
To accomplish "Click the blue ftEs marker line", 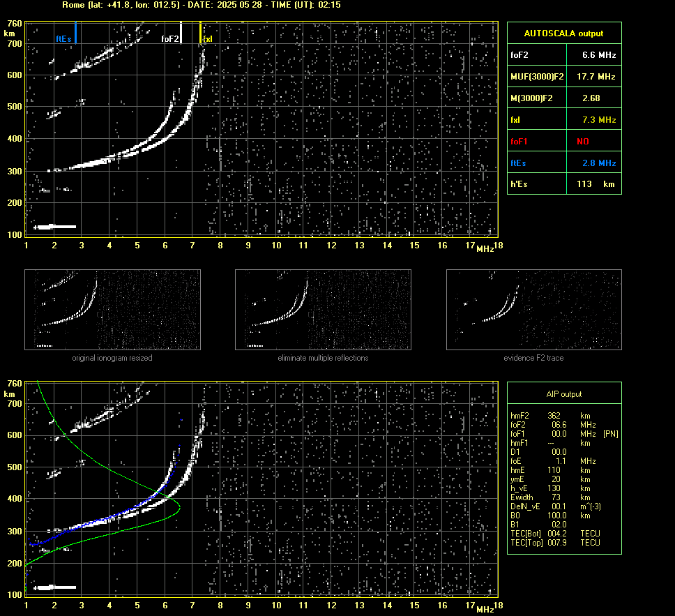I will coord(76,32).
